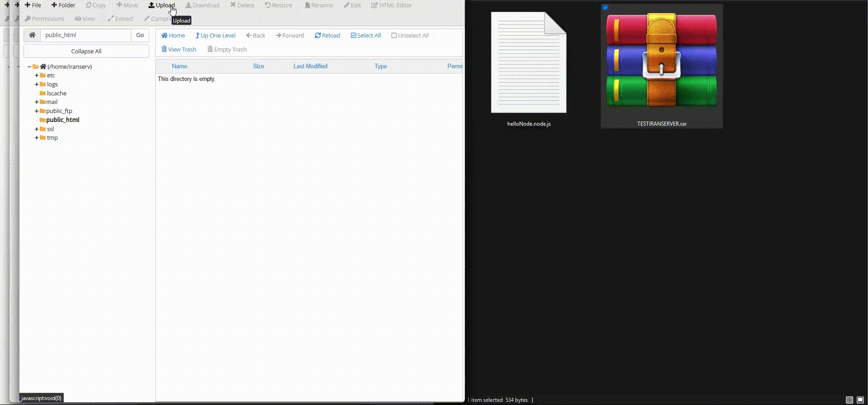The width and height of the screenshot is (868, 405).
Task: Select the lscache folder in tree
Action: tap(57, 94)
